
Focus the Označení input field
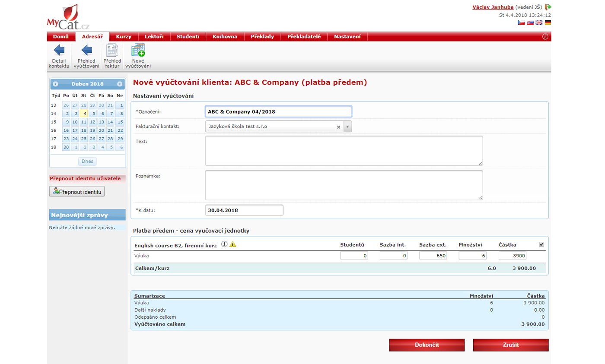click(278, 111)
